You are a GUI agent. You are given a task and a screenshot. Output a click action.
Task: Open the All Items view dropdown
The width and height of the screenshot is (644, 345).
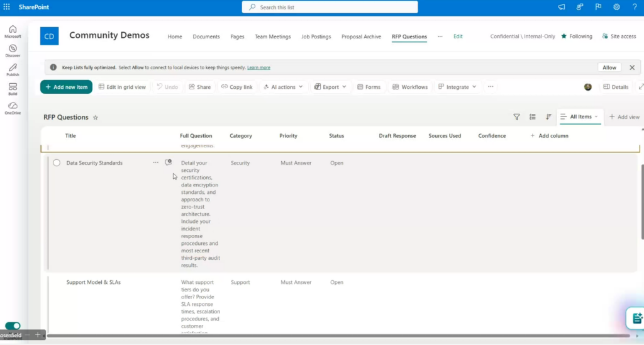click(580, 117)
